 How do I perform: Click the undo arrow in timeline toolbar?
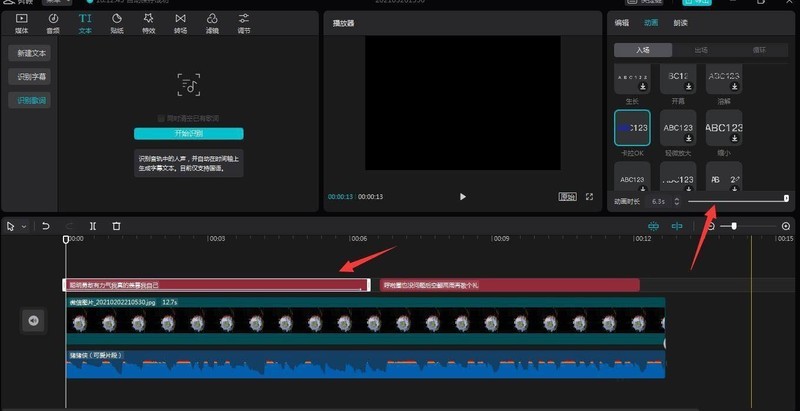click(46, 226)
